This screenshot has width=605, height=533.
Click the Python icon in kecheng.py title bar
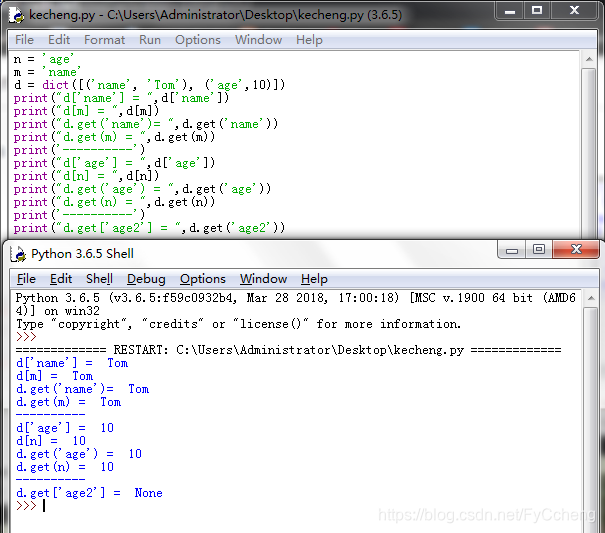pyautogui.click(x=17, y=15)
